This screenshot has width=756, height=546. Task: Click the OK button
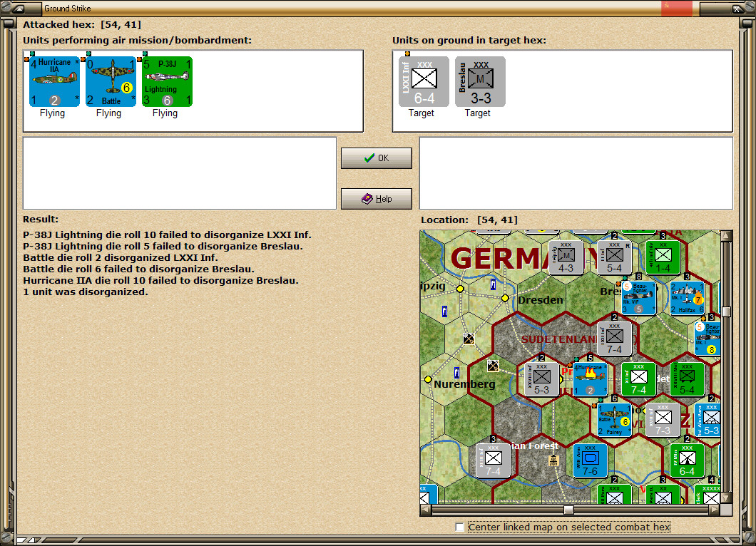[377, 158]
